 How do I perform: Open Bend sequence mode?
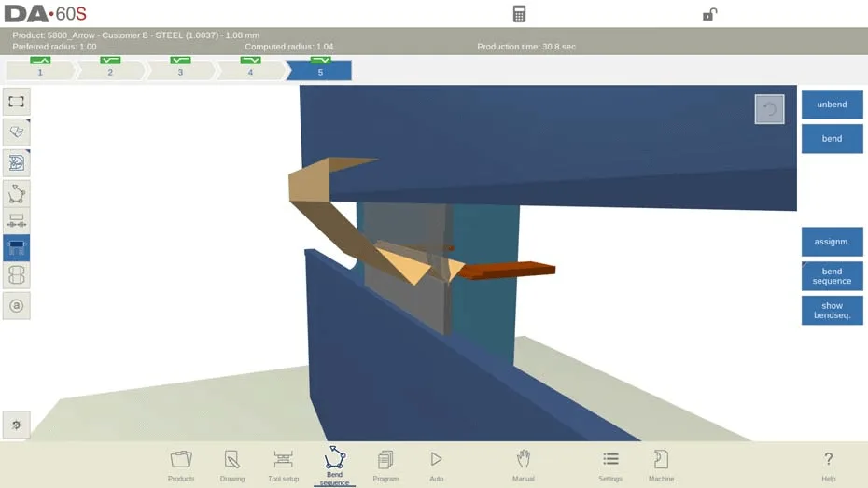(334, 466)
